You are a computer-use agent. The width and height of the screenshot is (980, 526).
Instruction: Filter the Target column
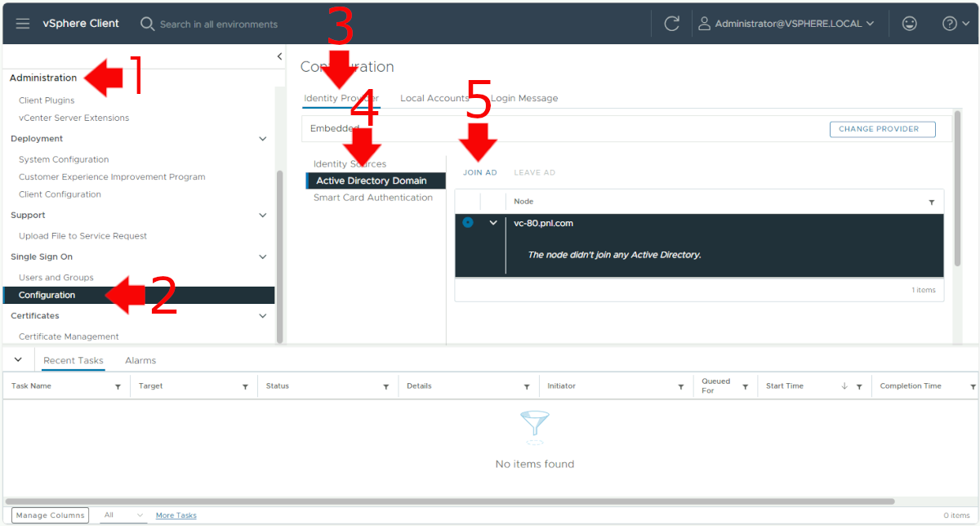[x=245, y=386]
